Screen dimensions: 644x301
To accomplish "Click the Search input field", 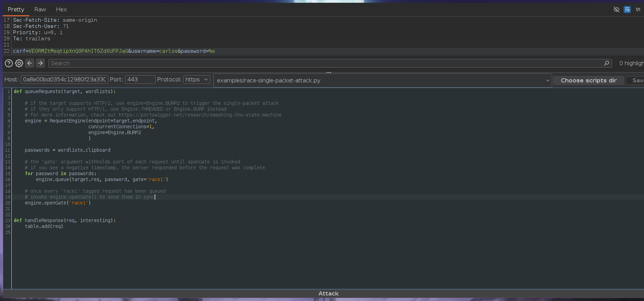I will pos(330,63).
